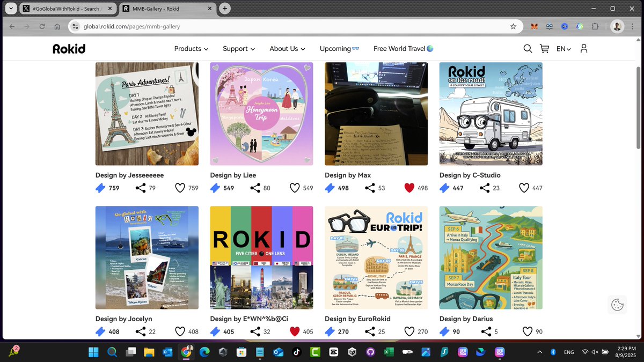644x362 pixels.
Task: Click the blue ticket icon under Liee design
Action: [x=215, y=188]
